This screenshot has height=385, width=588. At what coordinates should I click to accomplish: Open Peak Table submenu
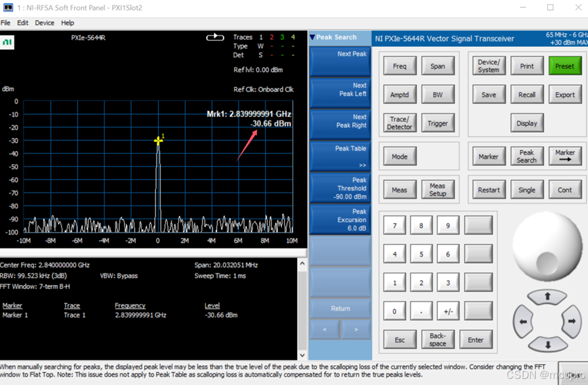click(340, 156)
